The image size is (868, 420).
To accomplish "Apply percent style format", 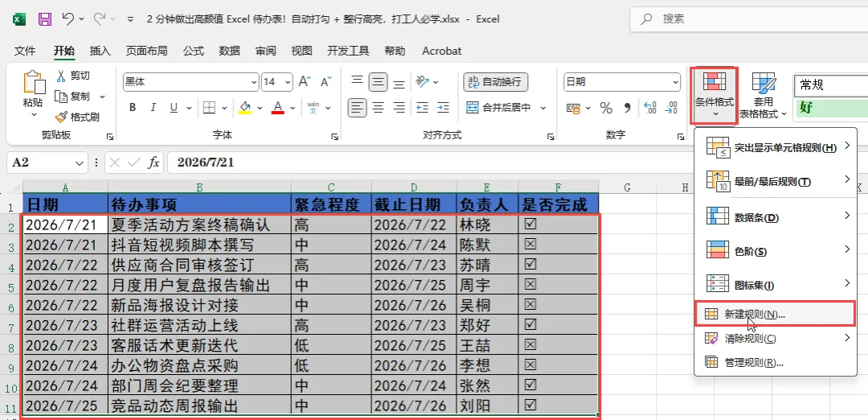I will pos(606,108).
